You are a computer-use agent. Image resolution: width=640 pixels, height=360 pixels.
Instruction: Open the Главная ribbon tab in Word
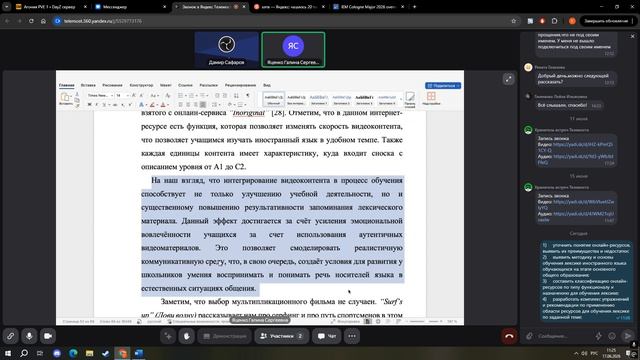point(67,85)
